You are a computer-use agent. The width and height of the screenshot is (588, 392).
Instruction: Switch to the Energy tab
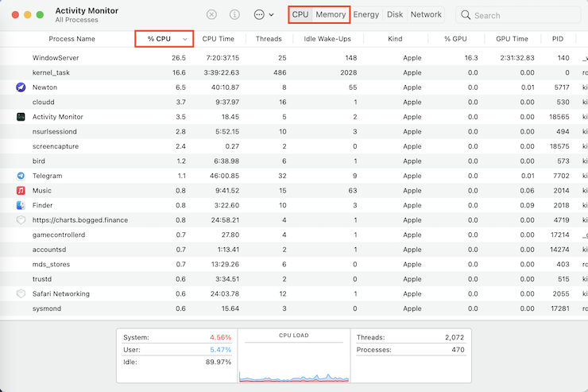366,14
